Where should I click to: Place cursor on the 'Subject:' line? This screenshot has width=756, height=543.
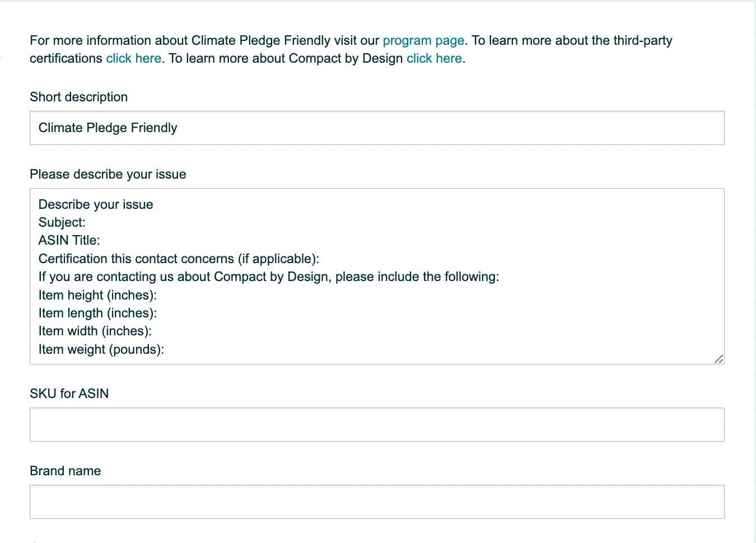[x=62, y=222]
